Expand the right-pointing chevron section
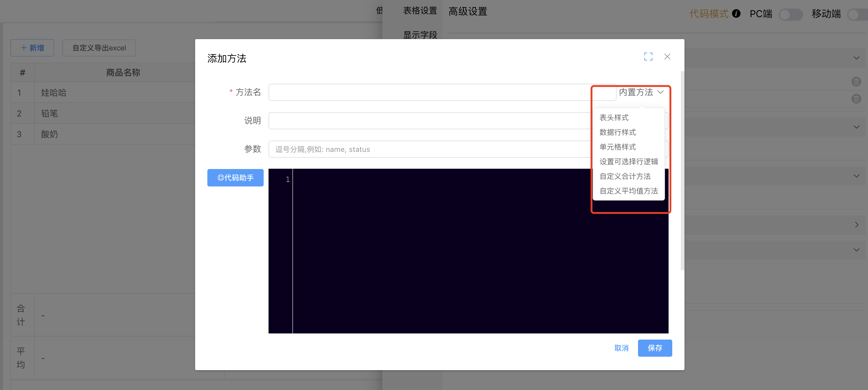Image resolution: width=868 pixels, height=390 pixels. pyautogui.click(x=856, y=225)
